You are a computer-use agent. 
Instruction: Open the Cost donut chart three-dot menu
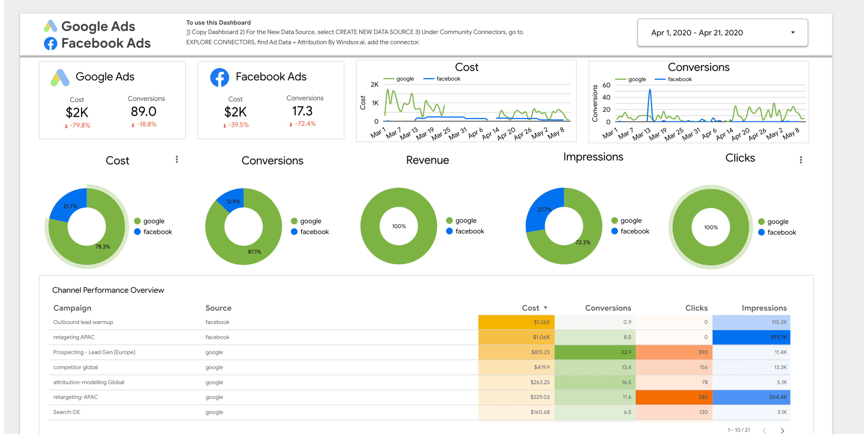click(x=177, y=159)
